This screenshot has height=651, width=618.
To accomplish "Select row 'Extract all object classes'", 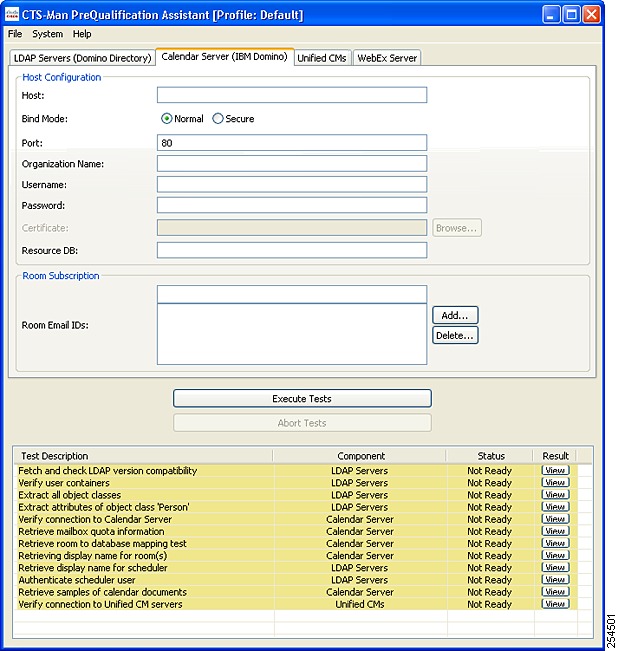I will [x=296, y=494].
